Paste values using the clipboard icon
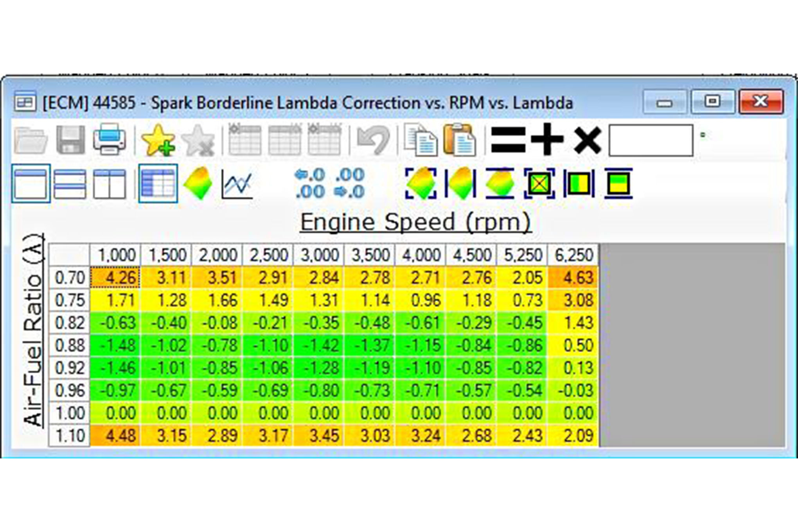The width and height of the screenshot is (798, 532). coord(460,140)
